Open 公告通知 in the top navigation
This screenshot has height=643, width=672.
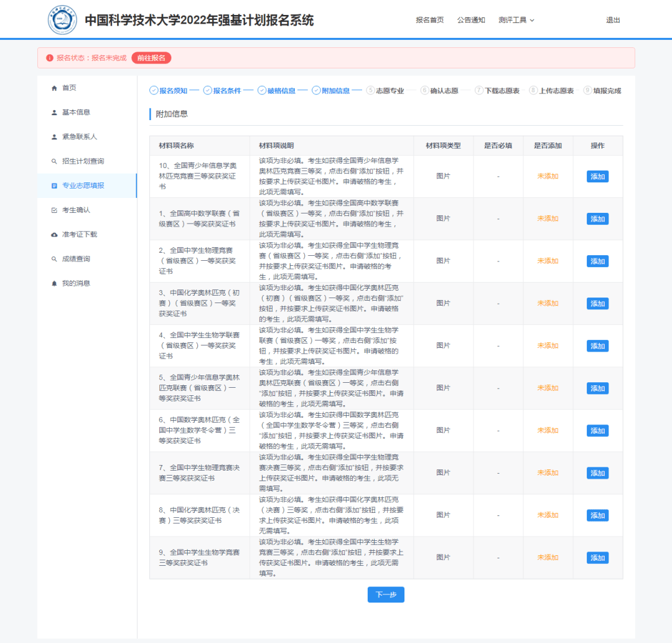tap(470, 20)
